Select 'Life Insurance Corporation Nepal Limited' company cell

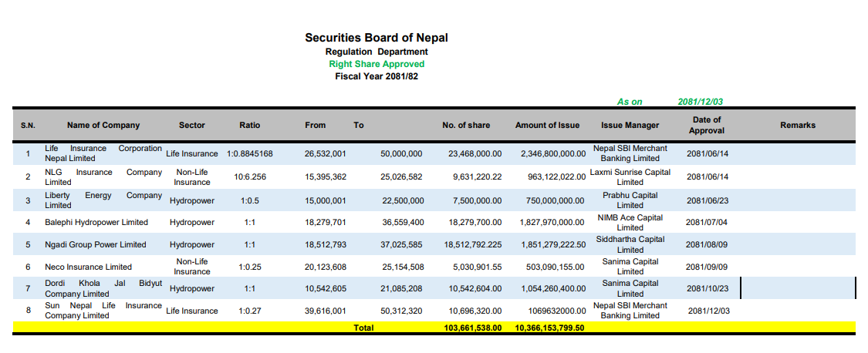(x=103, y=153)
